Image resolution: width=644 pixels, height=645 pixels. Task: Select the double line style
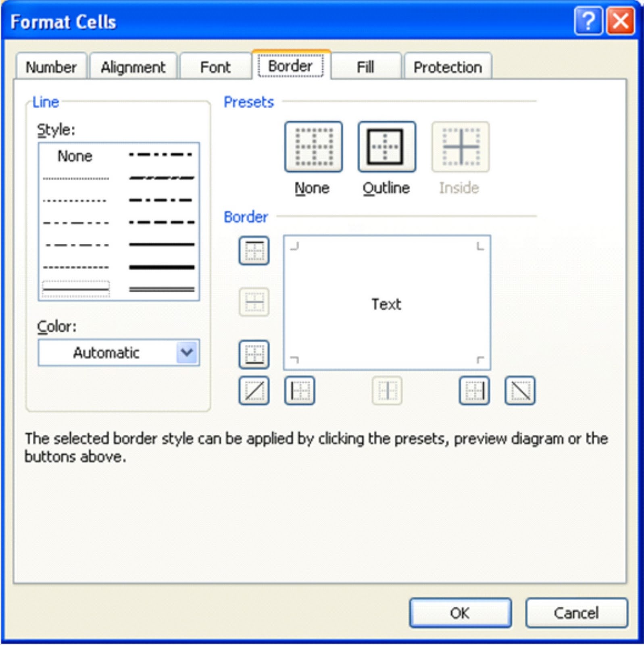(161, 289)
